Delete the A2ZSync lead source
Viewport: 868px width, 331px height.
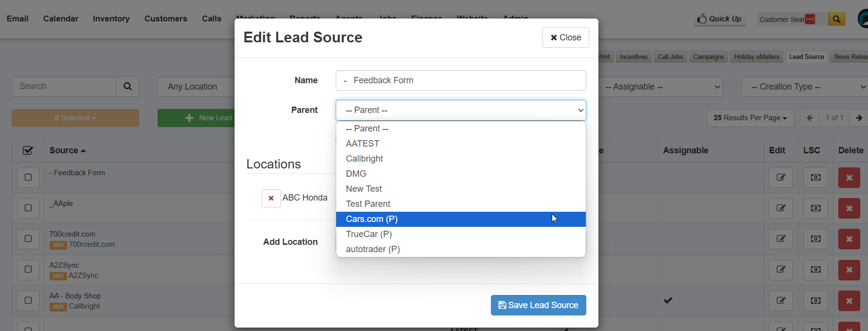tap(849, 270)
